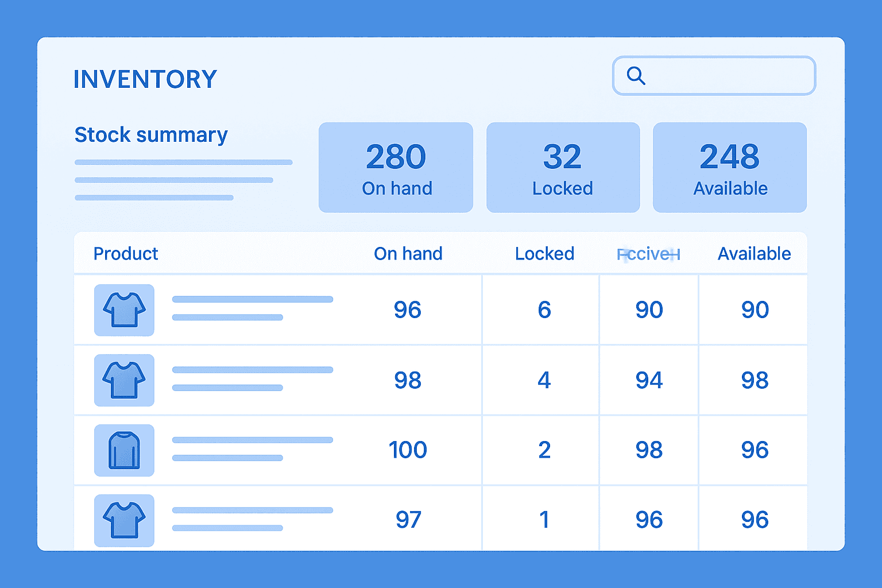The height and width of the screenshot is (588, 882).
Task: Click the On hand value 100
Action: pos(408,450)
